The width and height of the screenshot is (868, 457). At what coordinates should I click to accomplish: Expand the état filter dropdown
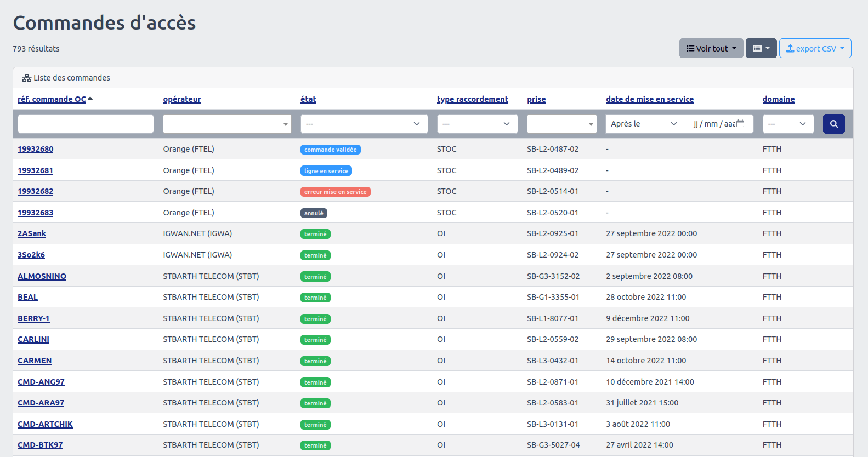tap(364, 124)
